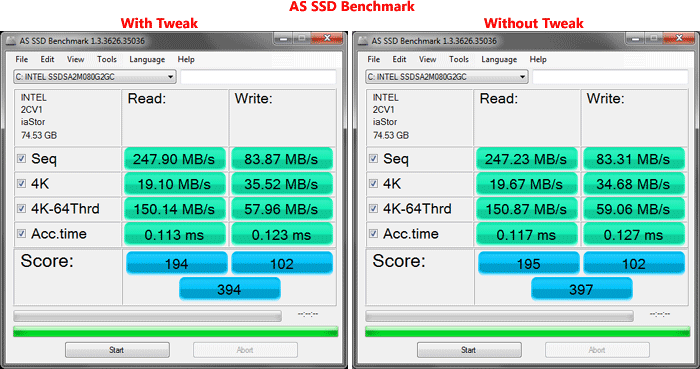The height and width of the screenshot is (369, 700).
Task: Click green progress bar in Without Tweak window
Action: [x=528, y=332]
